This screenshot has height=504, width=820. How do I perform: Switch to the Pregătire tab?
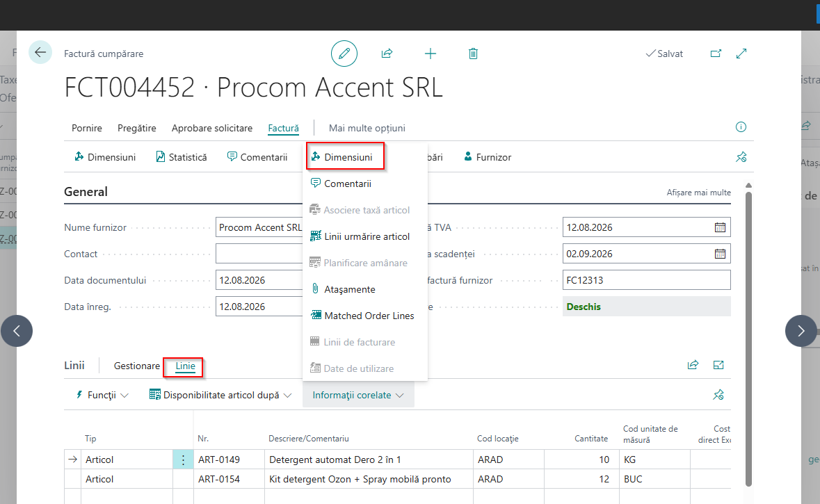tap(137, 128)
